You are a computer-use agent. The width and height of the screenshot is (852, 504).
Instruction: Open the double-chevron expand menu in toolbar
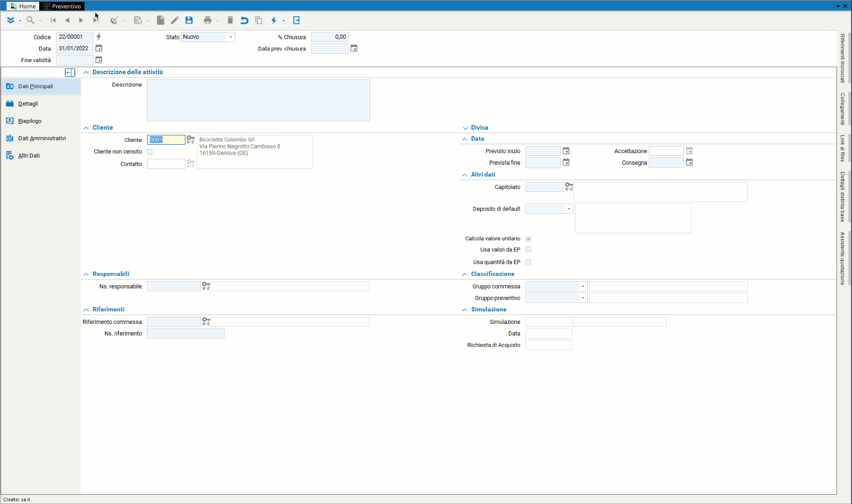coord(11,20)
